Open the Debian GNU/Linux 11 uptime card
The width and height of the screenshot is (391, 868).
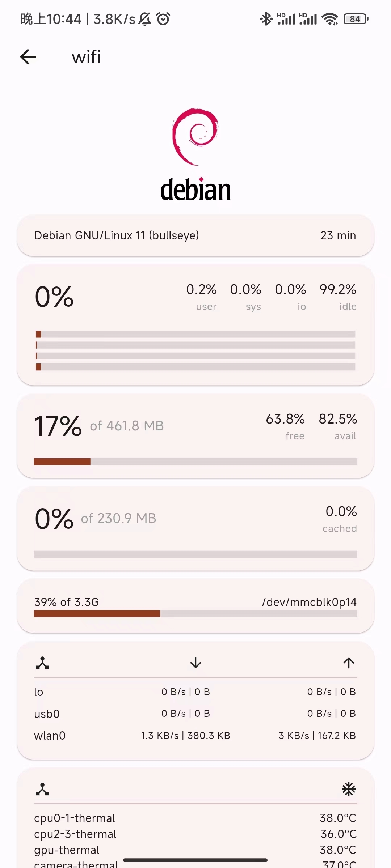click(195, 235)
